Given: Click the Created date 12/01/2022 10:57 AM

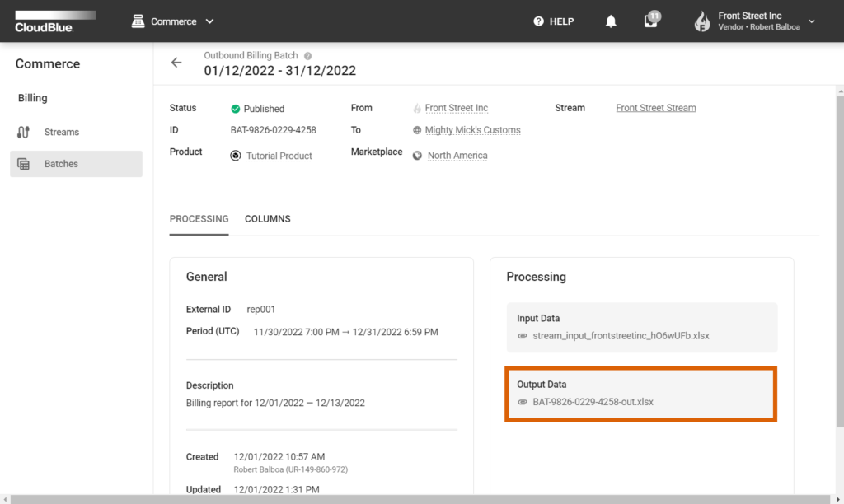Looking at the screenshot, I should pyautogui.click(x=279, y=457).
